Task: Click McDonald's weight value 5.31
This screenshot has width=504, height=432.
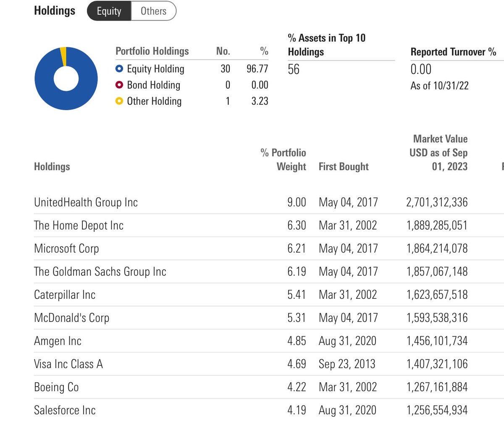Action: point(297,318)
